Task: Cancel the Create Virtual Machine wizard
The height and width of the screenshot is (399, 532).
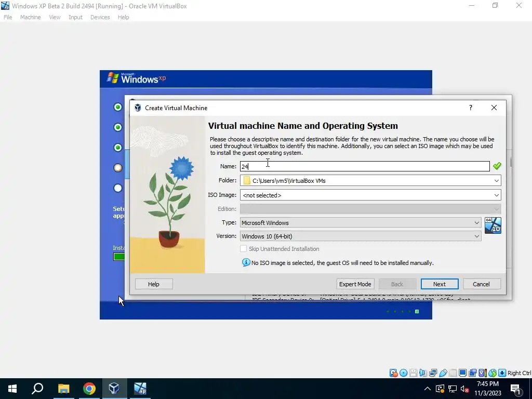Action: click(x=482, y=284)
